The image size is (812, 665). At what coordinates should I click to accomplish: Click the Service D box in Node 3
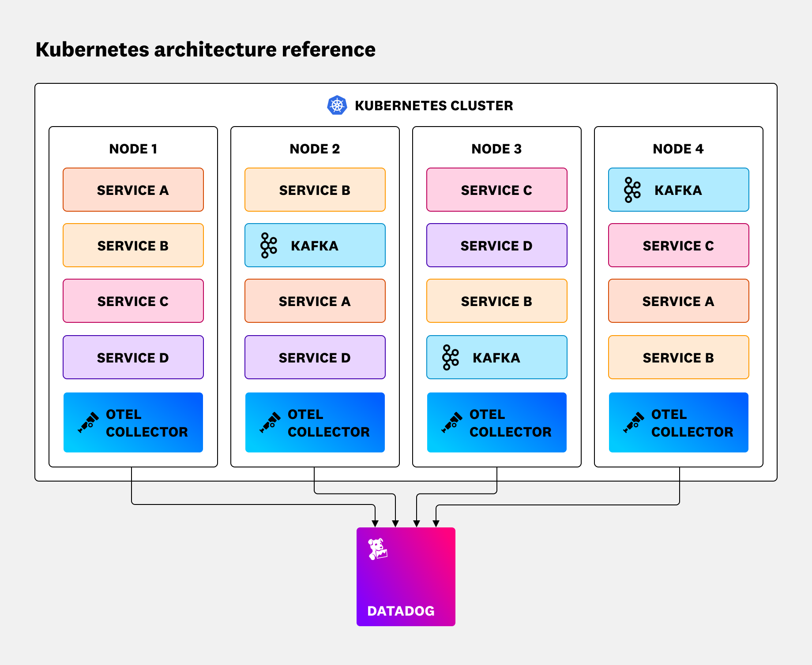click(x=496, y=245)
